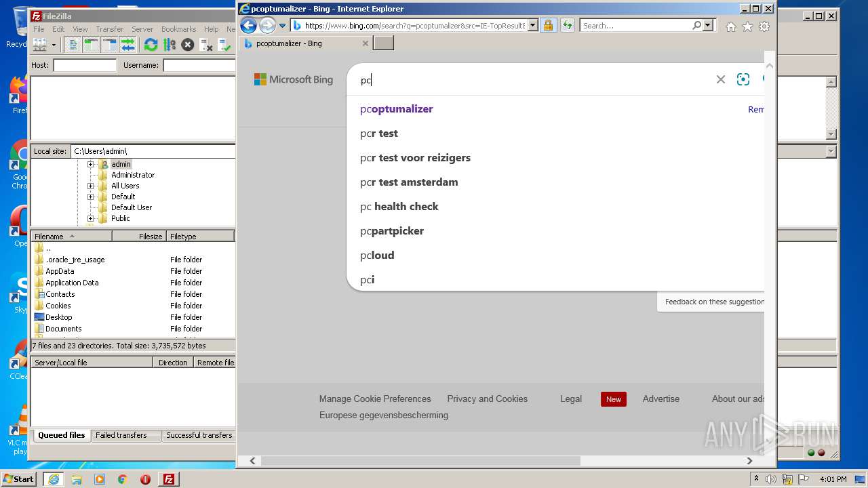Go to IE Home page icon

tap(731, 26)
